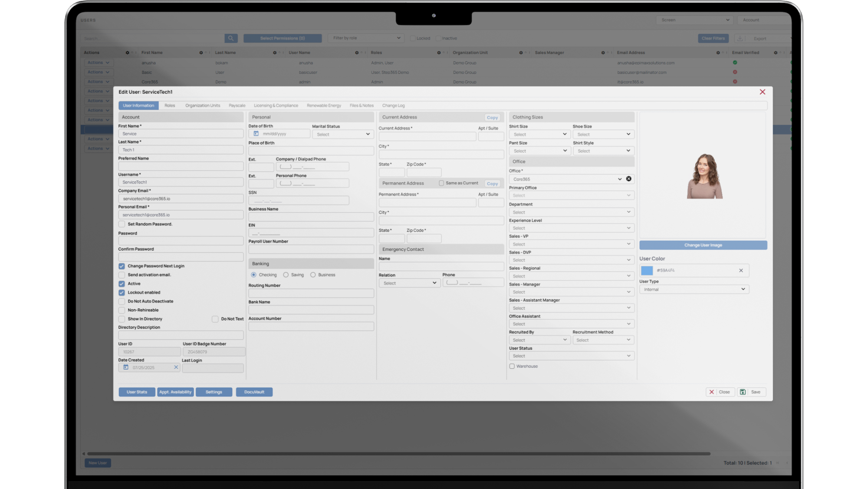Click the Date Created calendar icon

[x=126, y=367]
